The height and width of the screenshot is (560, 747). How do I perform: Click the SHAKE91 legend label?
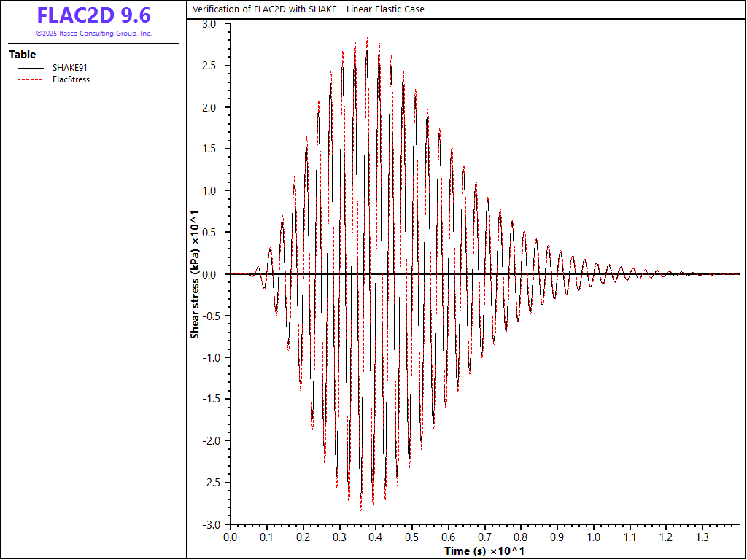click(x=70, y=68)
